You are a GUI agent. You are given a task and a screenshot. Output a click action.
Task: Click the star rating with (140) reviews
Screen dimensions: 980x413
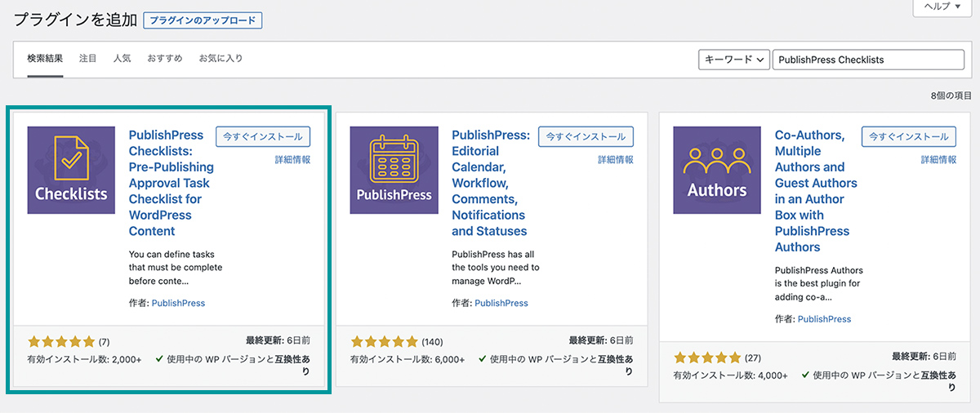pyautogui.click(x=384, y=341)
